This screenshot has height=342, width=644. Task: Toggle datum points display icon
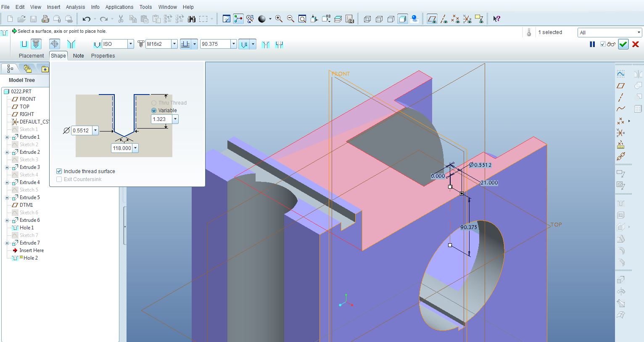tap(455, 19)
